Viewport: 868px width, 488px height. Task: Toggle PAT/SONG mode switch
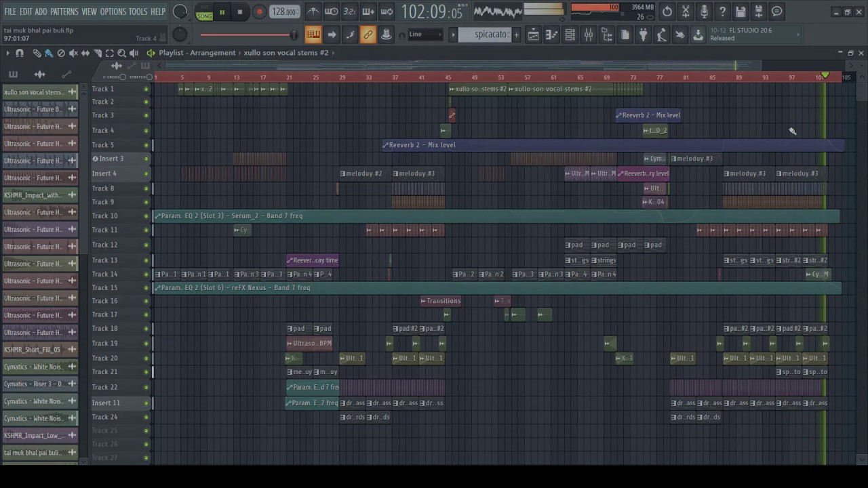pyautogui.click(x=203, y=12)
